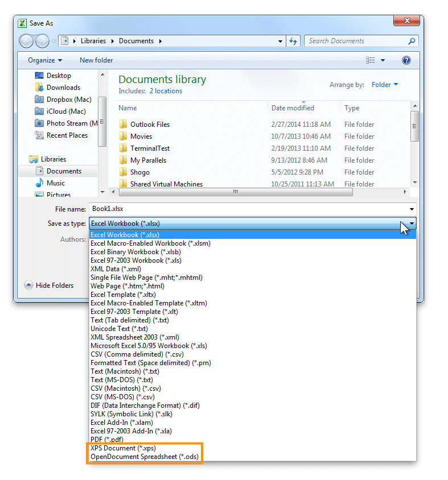Viewport: 448px width, 480px height.
Task: Select Documents library in navigation pane
Action: pyautogui.click(x=59, y=171)
